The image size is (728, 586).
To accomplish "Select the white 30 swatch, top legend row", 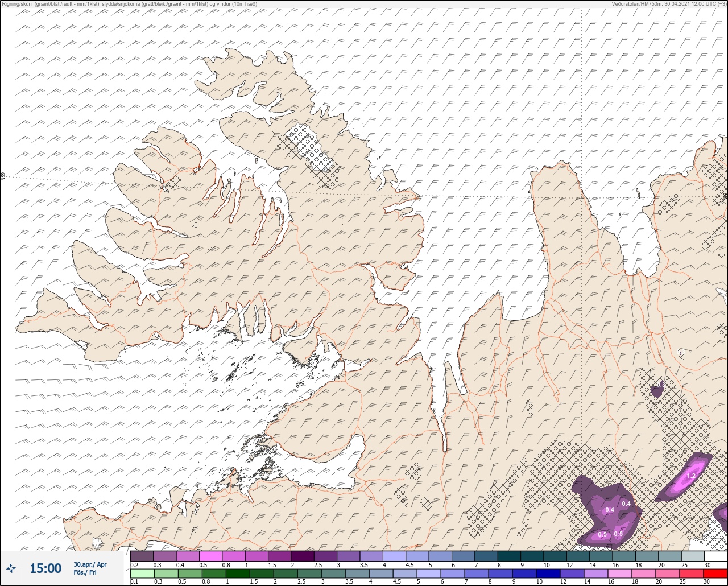I will 715,556.
